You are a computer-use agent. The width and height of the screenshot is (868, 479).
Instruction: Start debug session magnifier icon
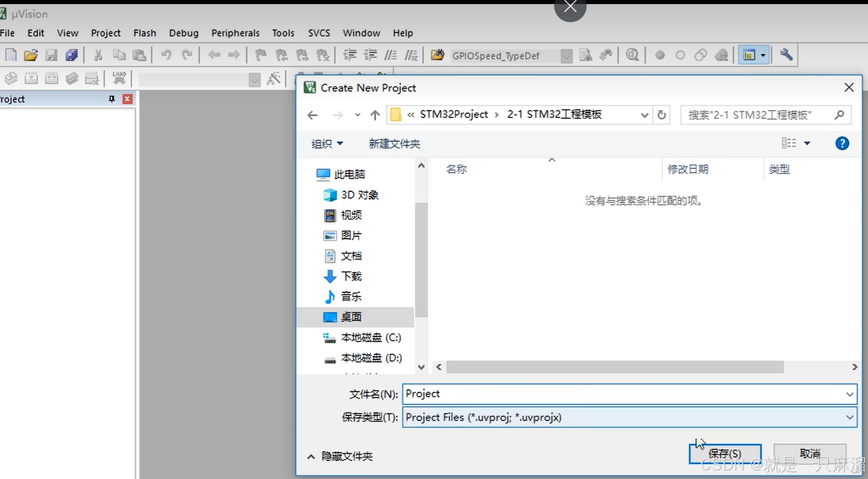[632, 55]
